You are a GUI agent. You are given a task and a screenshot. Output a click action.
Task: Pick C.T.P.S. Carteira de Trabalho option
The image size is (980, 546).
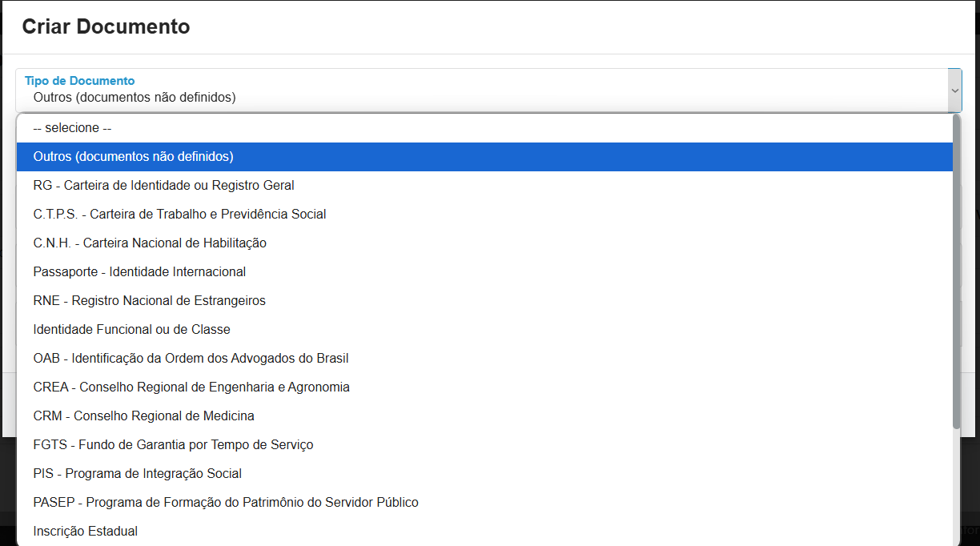pyautogui.click(x=179, y=215)
